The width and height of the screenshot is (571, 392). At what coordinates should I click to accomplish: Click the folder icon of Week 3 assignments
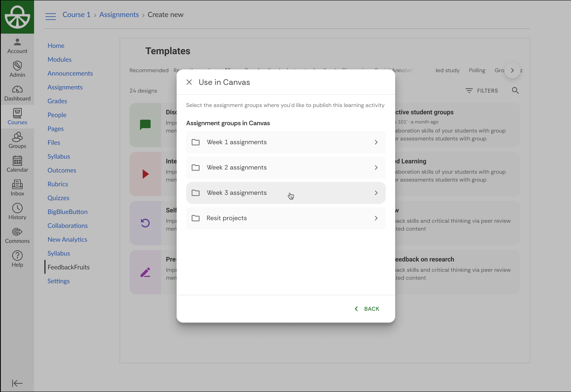point(195,193)
